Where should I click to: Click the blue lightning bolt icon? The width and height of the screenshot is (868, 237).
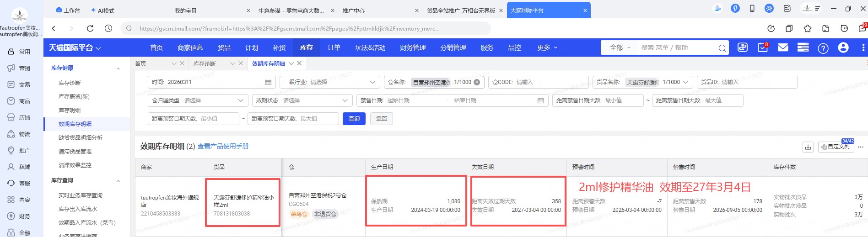point(735,8)
